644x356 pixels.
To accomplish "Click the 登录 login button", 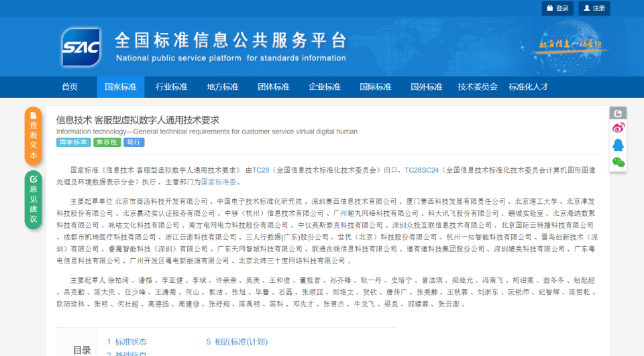I will (x=557, y=8).
